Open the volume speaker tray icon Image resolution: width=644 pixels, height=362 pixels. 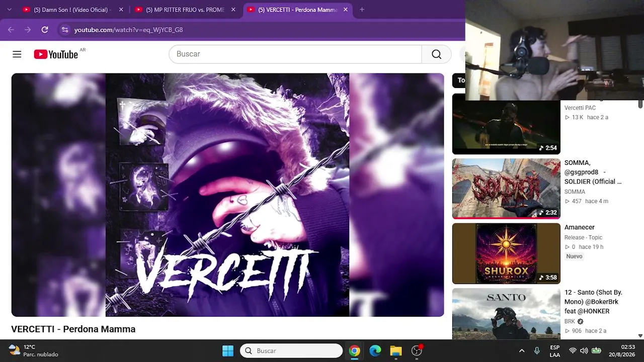584,351
